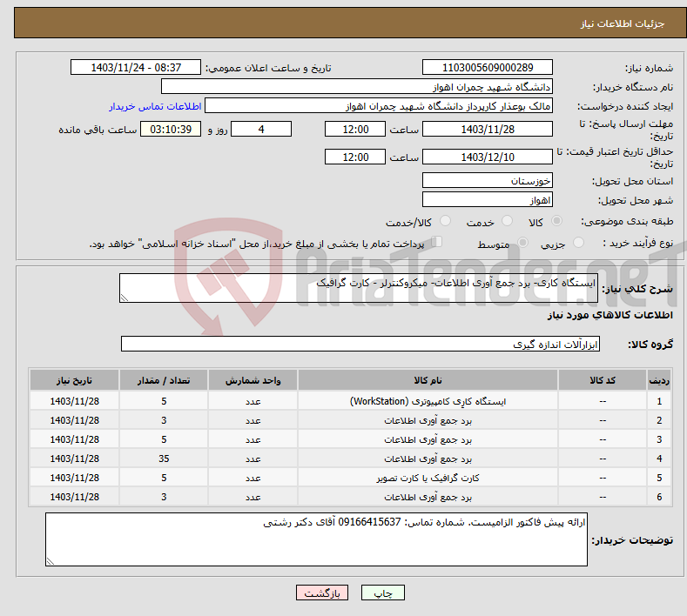Click the ردیف column header

tap(659, 380)
